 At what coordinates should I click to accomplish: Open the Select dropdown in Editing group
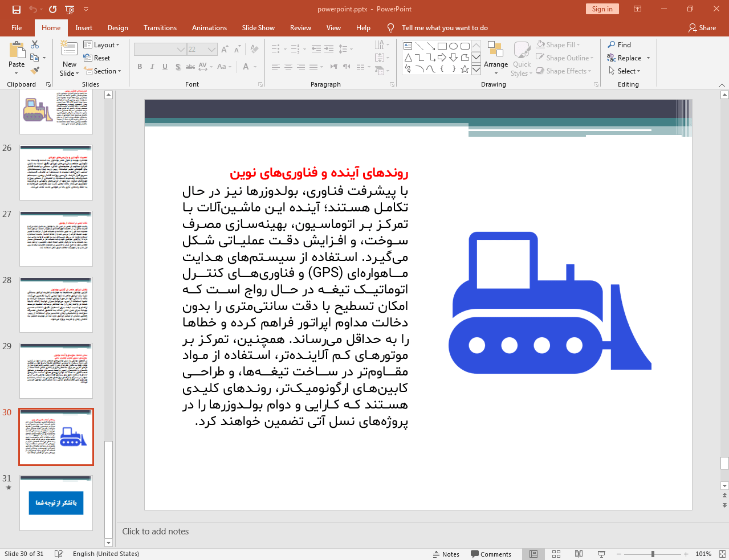click(x=625, y=71)
